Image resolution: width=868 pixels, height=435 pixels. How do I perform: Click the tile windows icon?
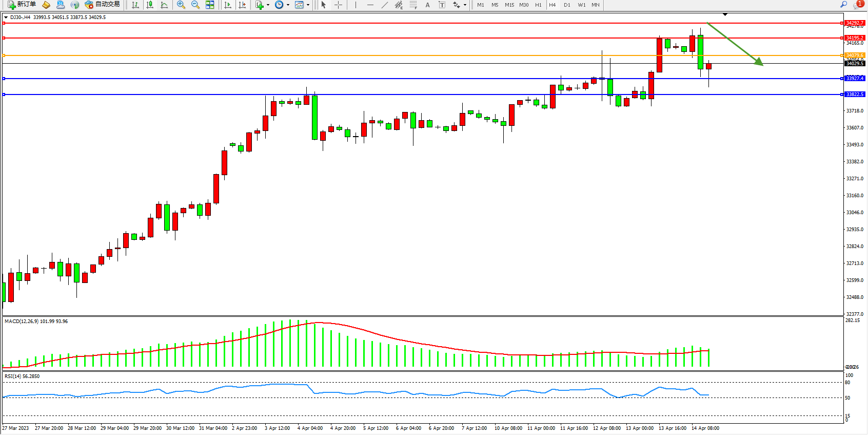tap(210, 5)
